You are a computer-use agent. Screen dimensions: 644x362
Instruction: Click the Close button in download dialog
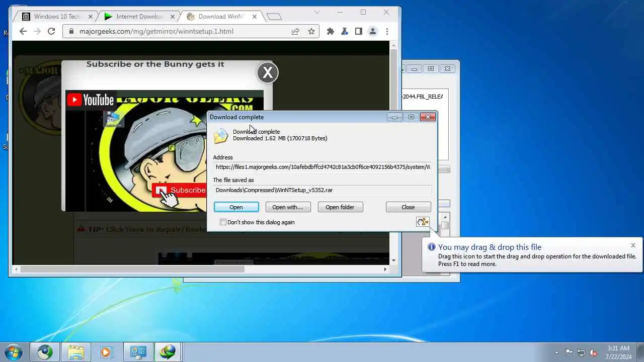coord(408,207)
